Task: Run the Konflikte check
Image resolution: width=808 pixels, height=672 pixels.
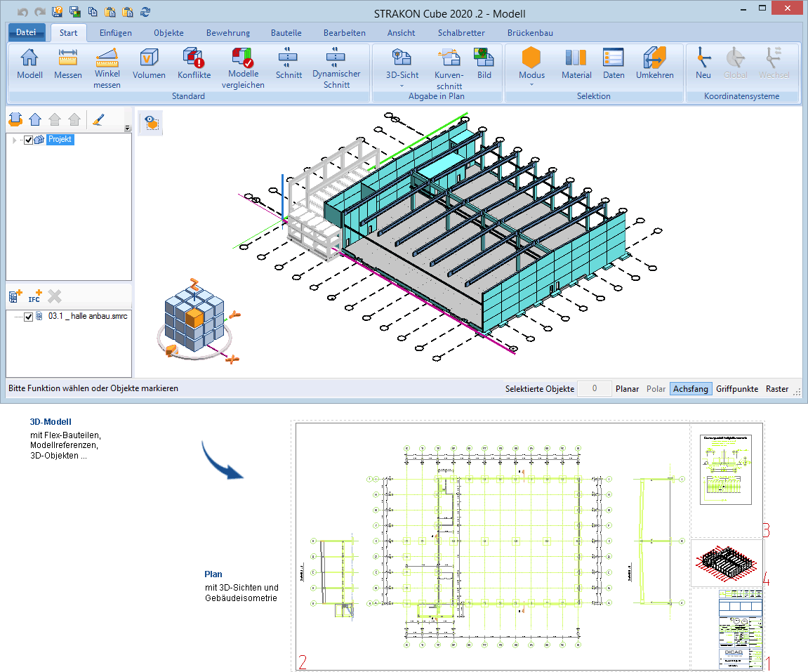Action: pos(194,63)
